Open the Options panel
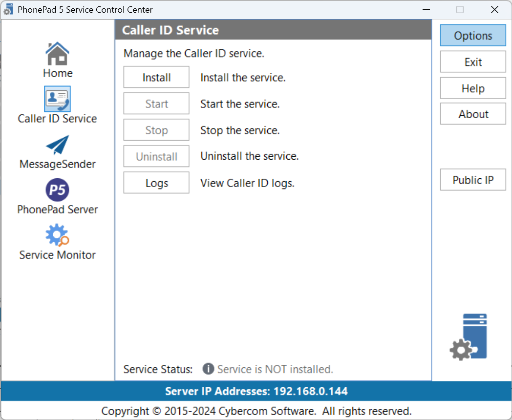 (x=473, y=35)
